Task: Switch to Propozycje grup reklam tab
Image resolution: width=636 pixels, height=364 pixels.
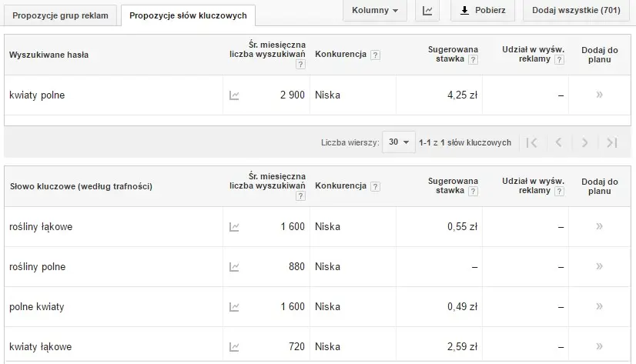Action: [61, 15]
